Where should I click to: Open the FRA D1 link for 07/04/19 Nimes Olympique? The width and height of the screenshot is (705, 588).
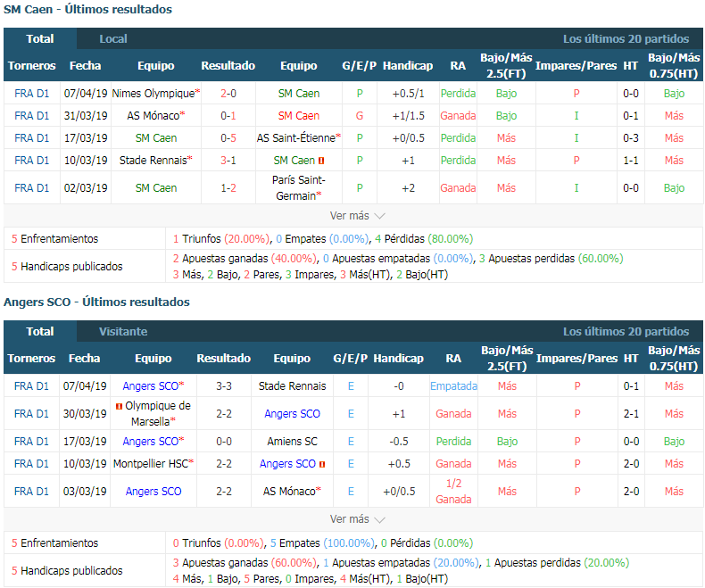31,94
